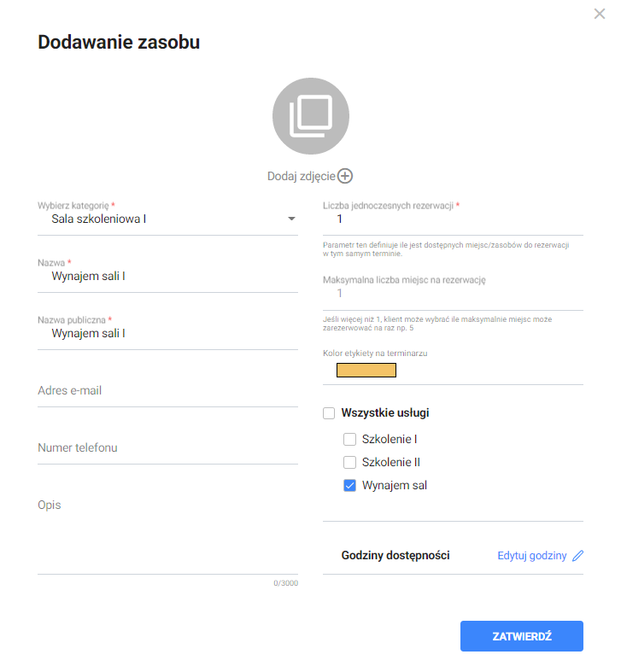Open the 'Wybierz kategorię' dropdown arrow
The height and width of the screenshot is (672, 621).
click(291, 219)
